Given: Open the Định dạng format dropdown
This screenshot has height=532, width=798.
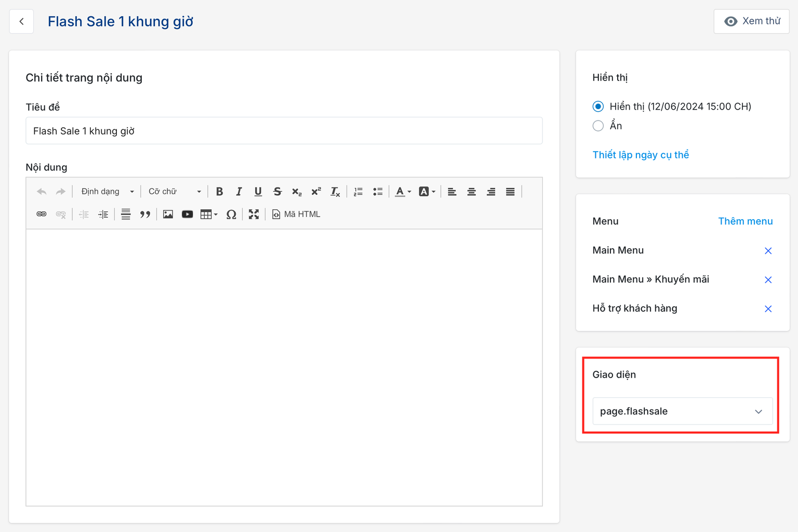Looking at the screenshot, I should tap(107, 192).
